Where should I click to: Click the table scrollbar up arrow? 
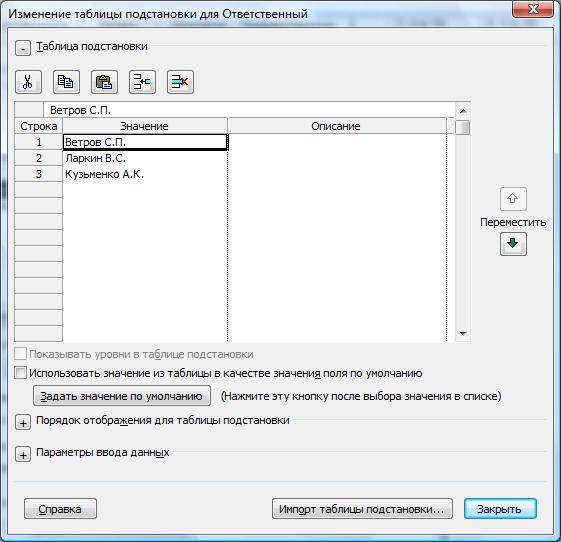(x=463, y=111)
